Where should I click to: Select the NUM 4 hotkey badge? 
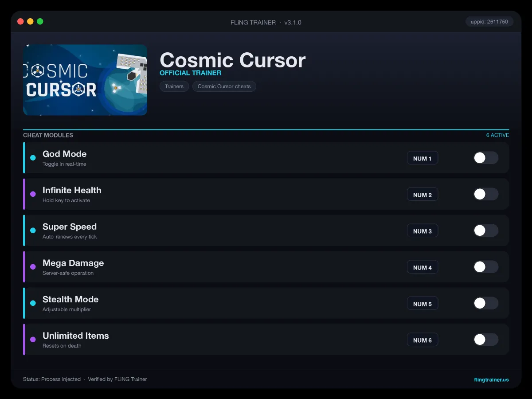tap(422, 267)
